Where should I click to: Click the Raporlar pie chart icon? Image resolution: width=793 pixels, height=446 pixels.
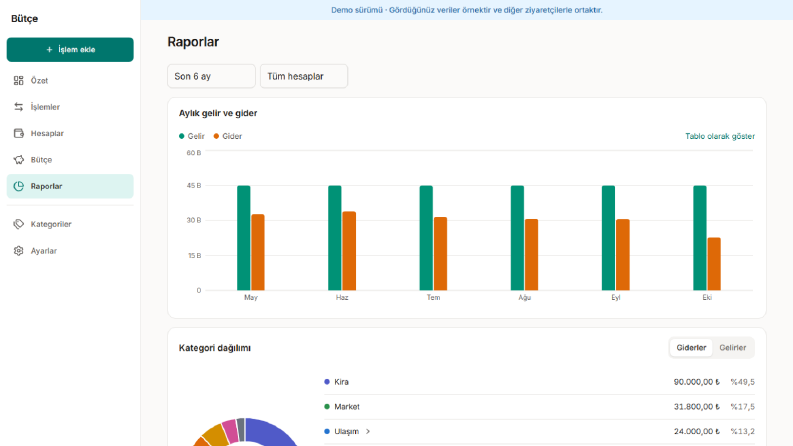tap(19, 186)
